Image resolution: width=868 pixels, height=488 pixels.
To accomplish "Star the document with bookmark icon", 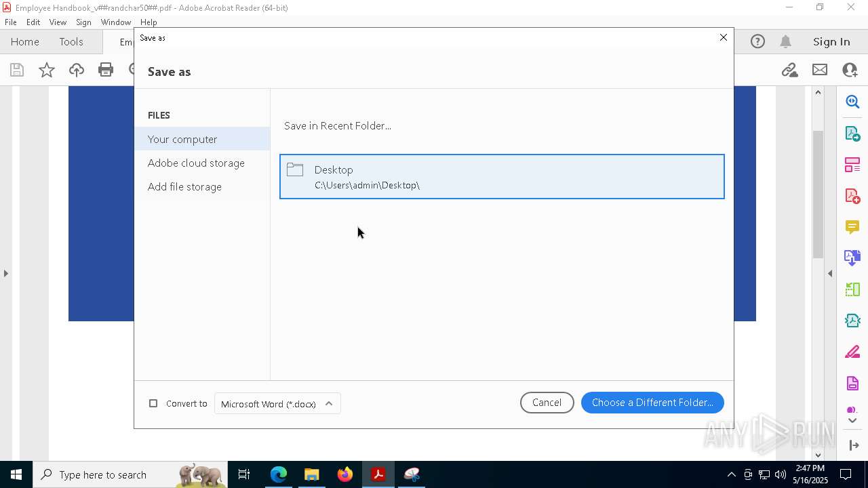I will click(47, 70).
